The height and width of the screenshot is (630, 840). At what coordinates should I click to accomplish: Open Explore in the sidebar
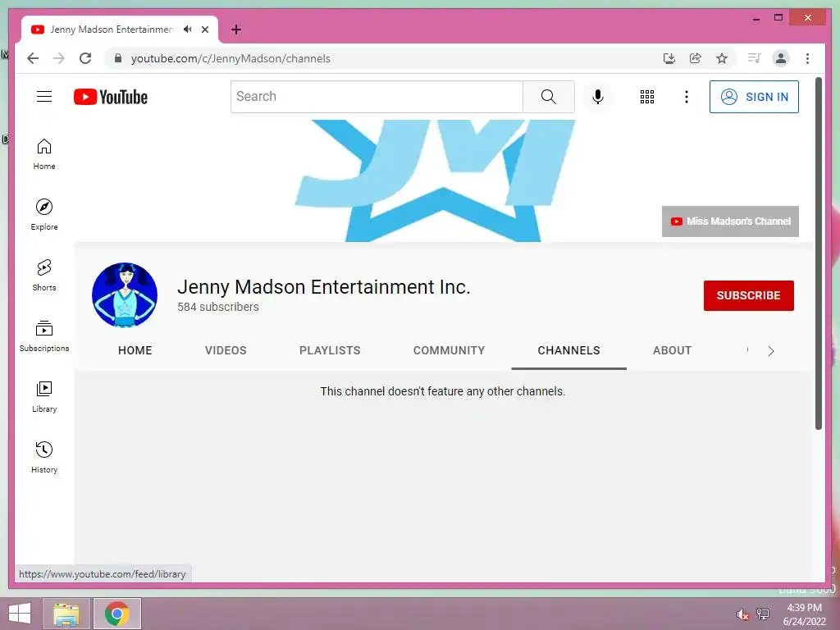44,215
